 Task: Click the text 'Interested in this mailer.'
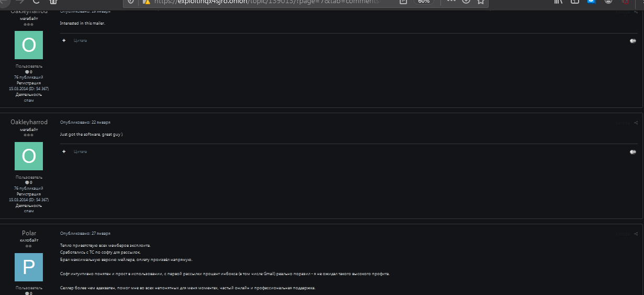pyautogui.click(x=83, y=24)
